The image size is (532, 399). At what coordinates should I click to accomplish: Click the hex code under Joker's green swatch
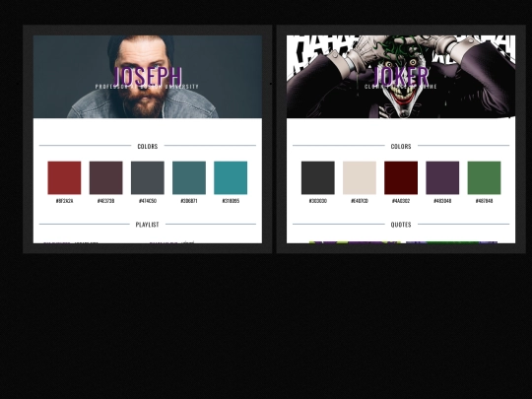click(484, 201)
